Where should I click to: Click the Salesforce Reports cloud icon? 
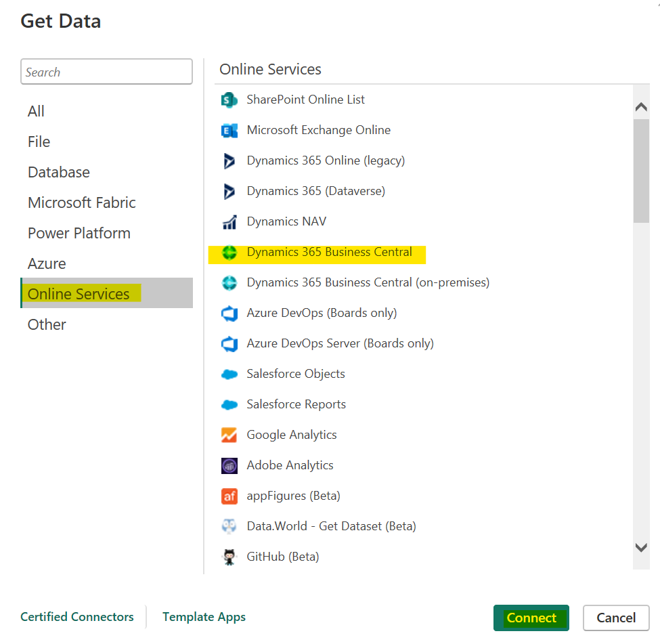(229, 405)
